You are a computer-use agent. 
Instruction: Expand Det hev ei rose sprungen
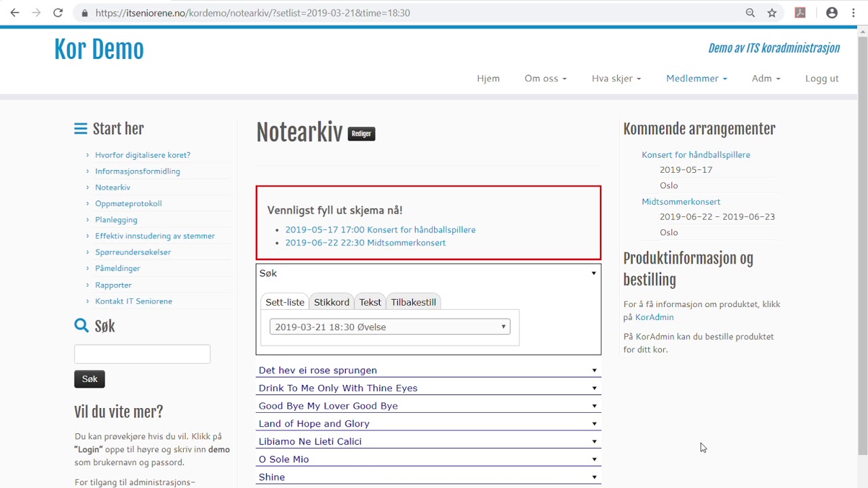pyautogui.click(x=429, y=370)
